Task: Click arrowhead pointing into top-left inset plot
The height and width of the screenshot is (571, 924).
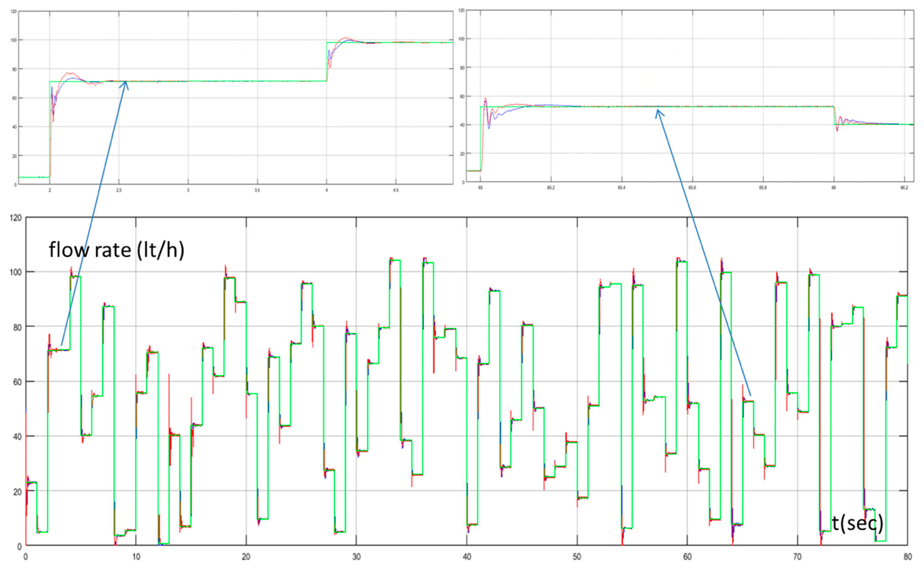Action: click(125, 83)
